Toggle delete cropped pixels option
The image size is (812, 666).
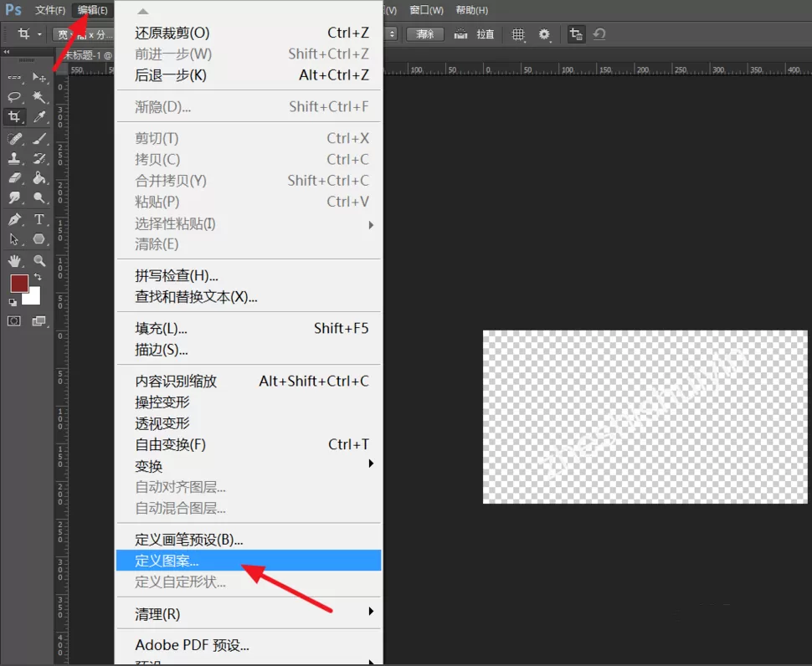[x=576, y=34]
